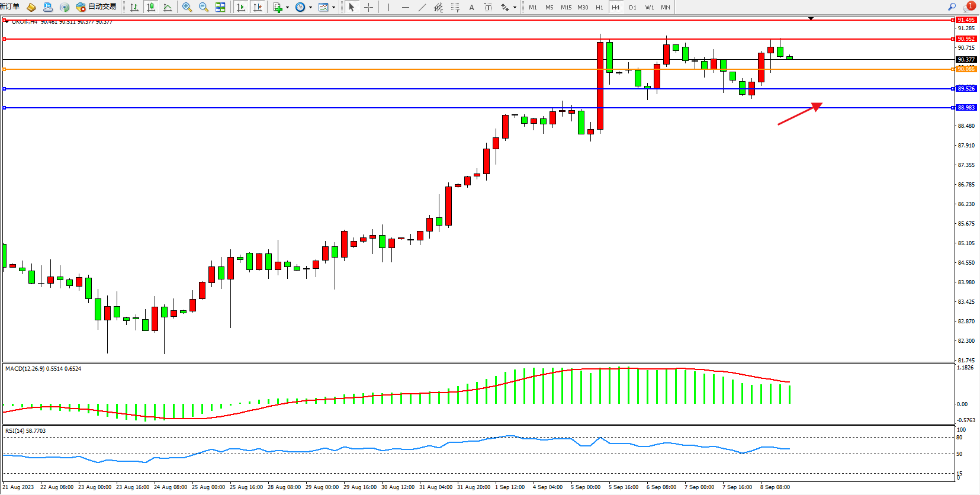Image resolution: width=980 pixels, height=495 pixels.
Task: Click the Zoom In magnifier icon
Action: (187, 7)
